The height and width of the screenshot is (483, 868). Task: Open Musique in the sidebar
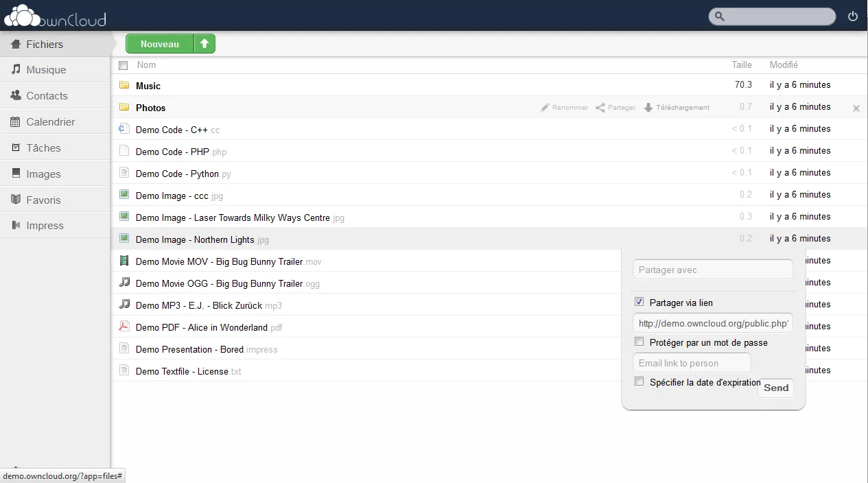55,70
